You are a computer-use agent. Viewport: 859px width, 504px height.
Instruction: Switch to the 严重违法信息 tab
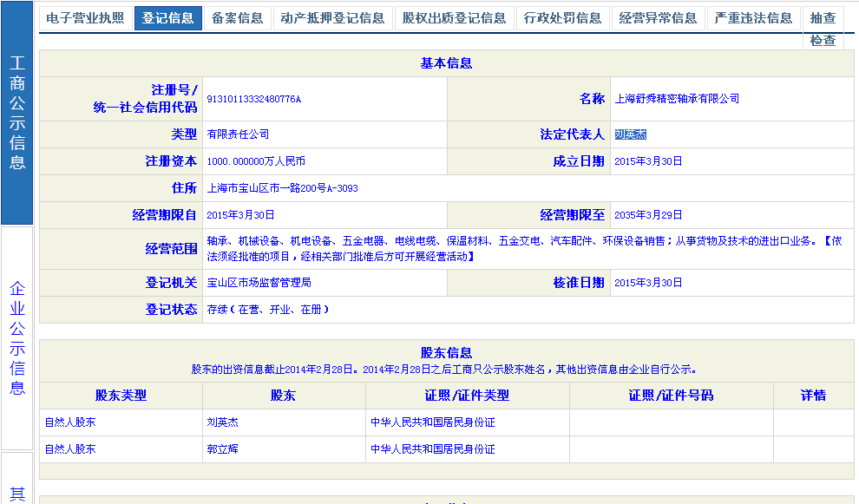[x=753, y=18]
